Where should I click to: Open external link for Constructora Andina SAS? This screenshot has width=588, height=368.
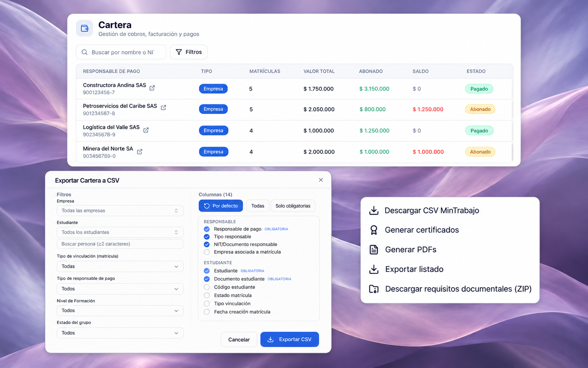tap(152, 88)
